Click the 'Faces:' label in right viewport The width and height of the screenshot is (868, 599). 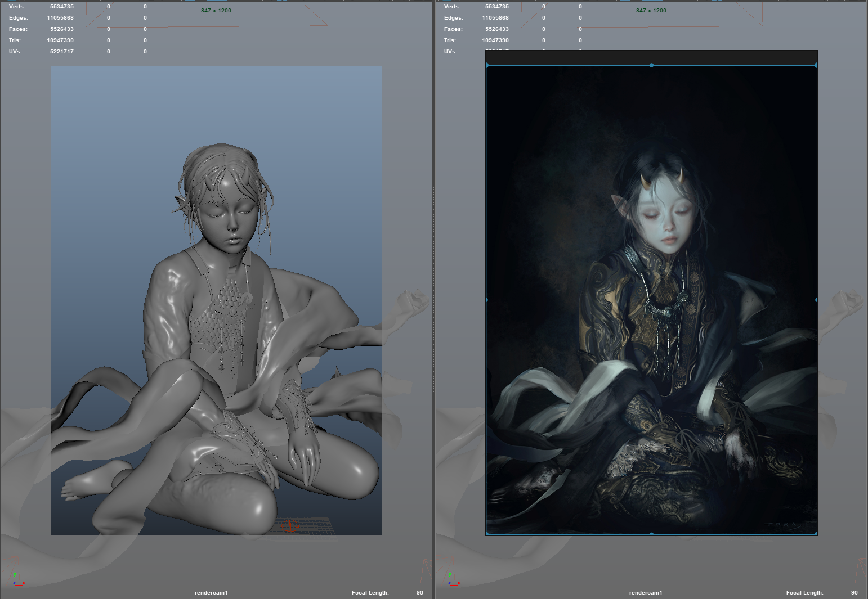tap(454, 29)
